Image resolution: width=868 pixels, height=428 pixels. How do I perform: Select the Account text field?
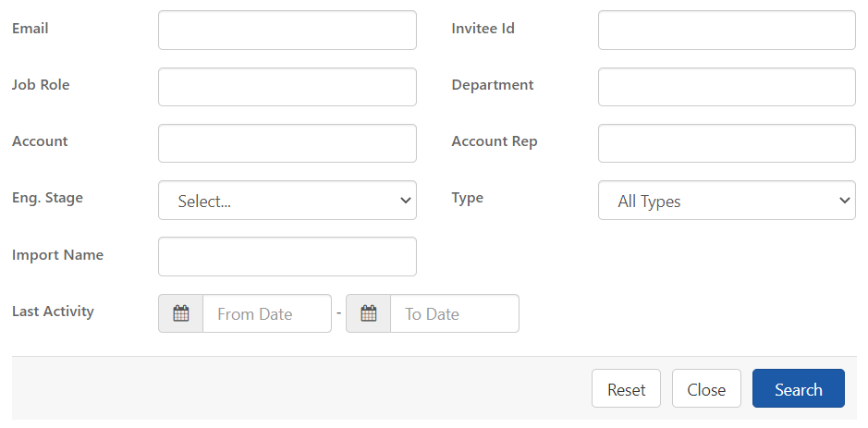pyautogui.click(x=287, y=143)
